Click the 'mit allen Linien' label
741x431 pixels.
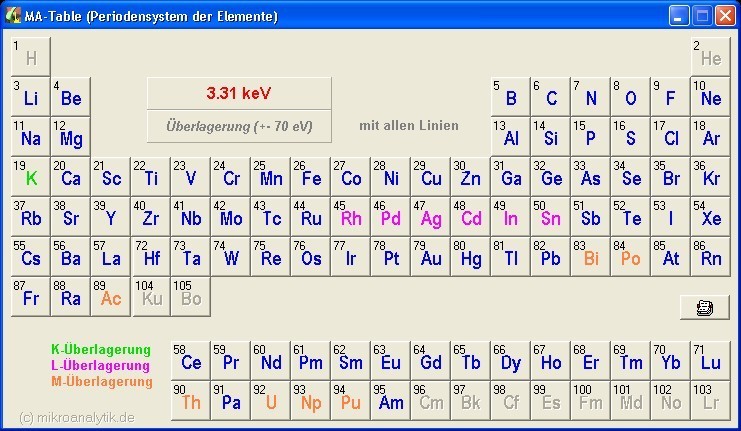pyautogui.click(x=409, y=126)
